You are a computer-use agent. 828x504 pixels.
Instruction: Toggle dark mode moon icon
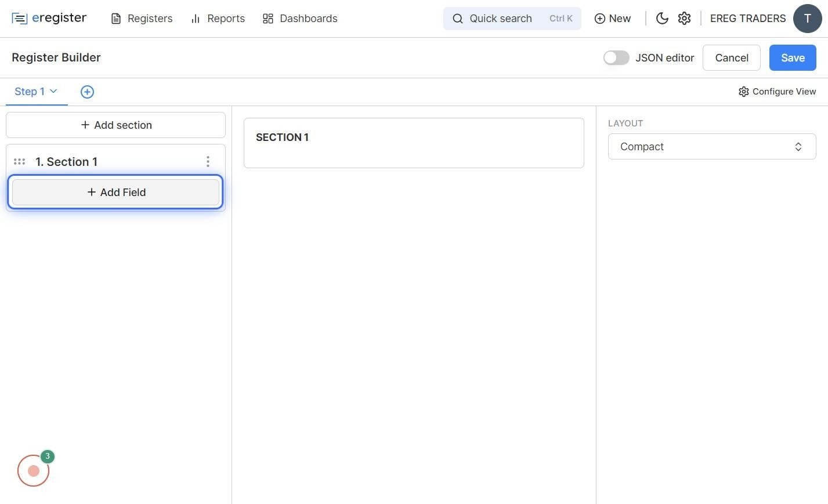662,19
